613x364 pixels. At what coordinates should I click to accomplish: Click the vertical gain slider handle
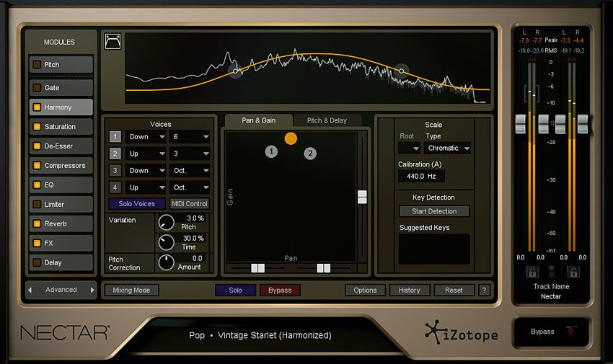(363, 197)
